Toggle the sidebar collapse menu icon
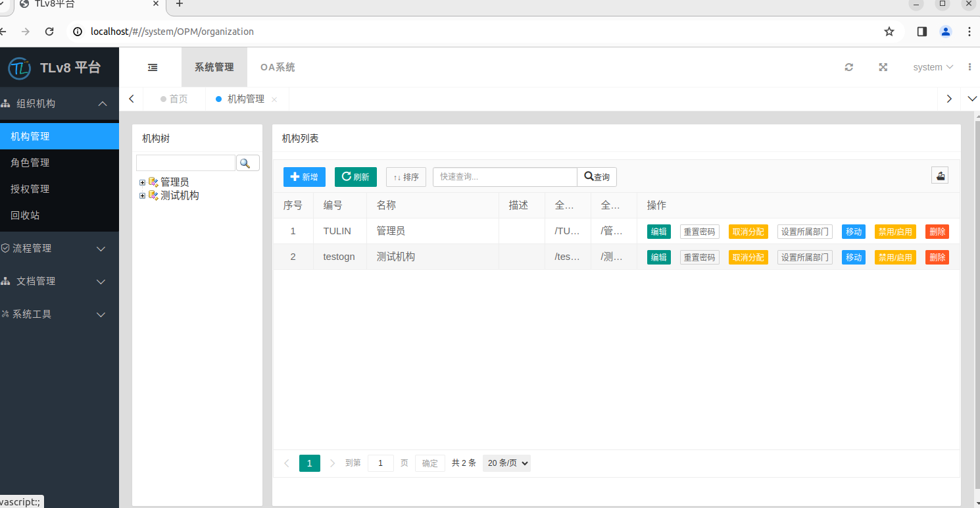 153,67
